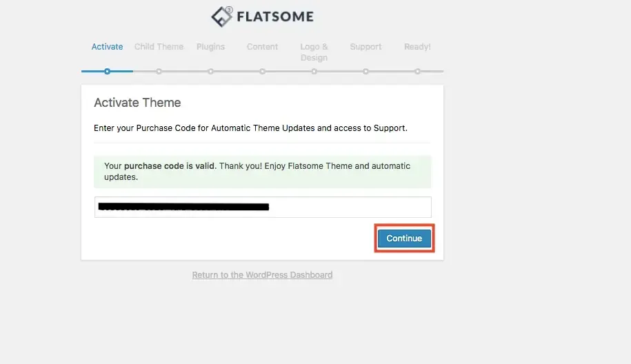The width and height of the screenshot is (631, 364).
Task: Click the FLATSOME wordmark text
Action: click(x=275, y=17)
